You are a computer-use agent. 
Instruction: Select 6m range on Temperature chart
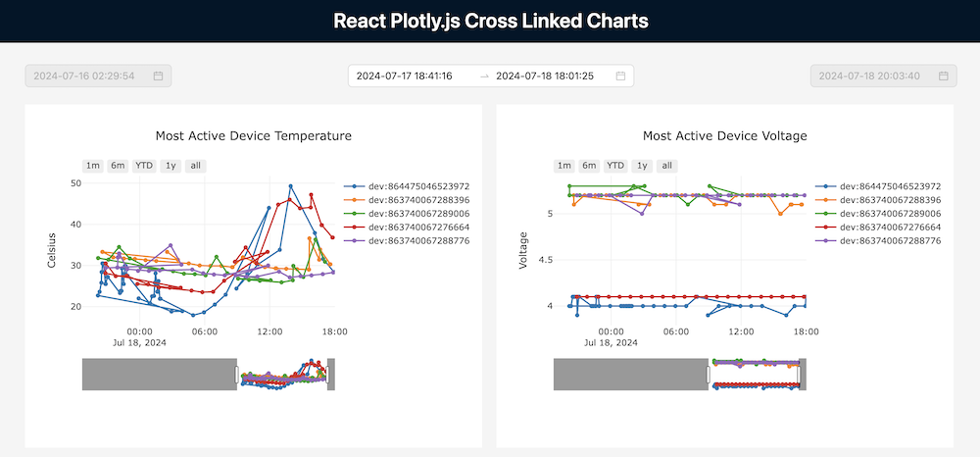coord(118,166)
